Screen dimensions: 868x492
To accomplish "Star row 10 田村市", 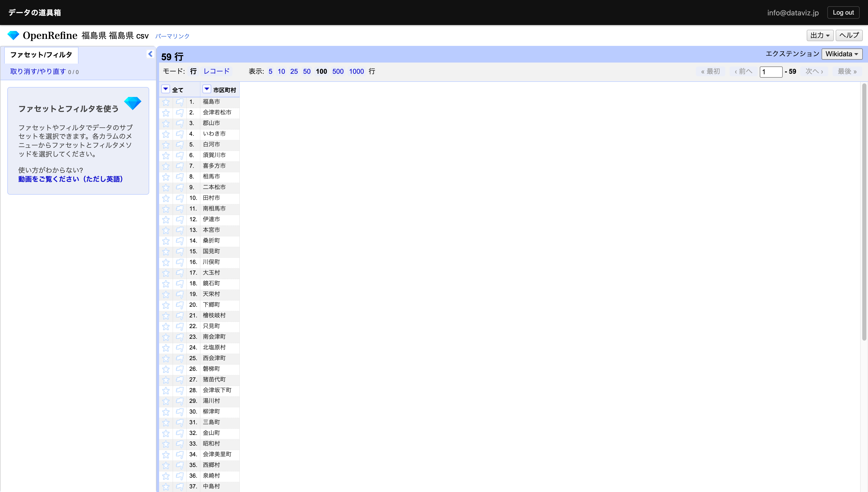I will click(166, 198).
